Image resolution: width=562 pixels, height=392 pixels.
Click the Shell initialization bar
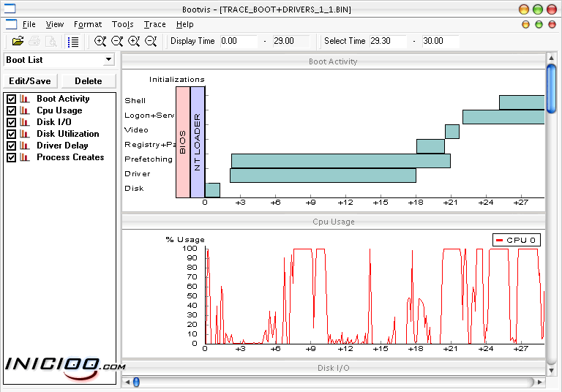[522, 102]
